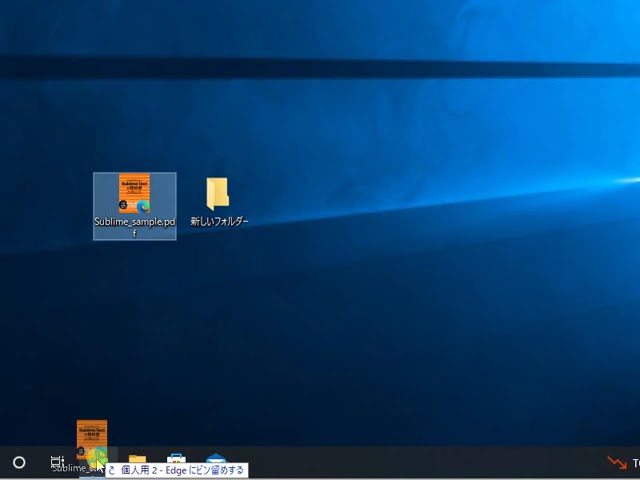Select the Sublime_sample.pdf desktop icon thumbnail
The width and height of the screenshot is (640, 480).
point(134,194)
